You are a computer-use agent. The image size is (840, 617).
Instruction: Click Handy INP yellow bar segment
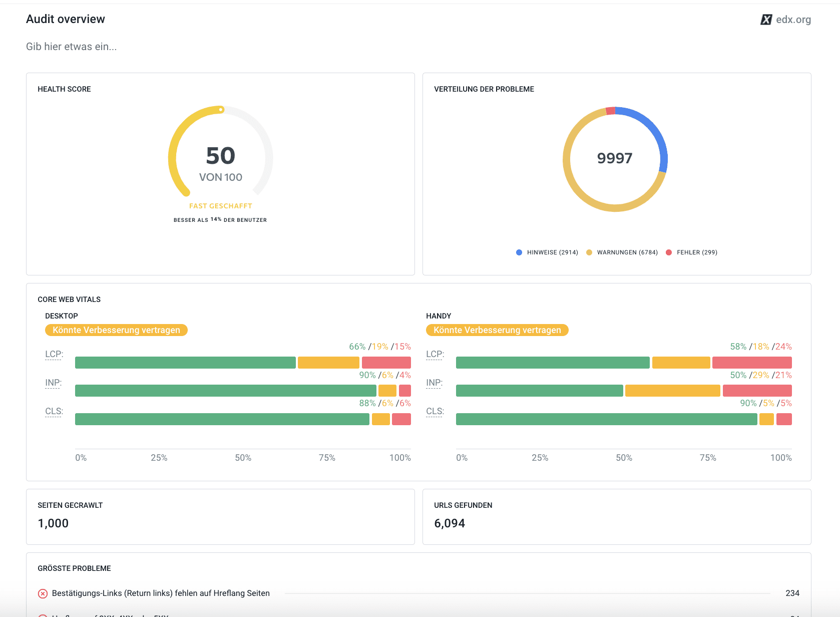(x=673, y=391)
